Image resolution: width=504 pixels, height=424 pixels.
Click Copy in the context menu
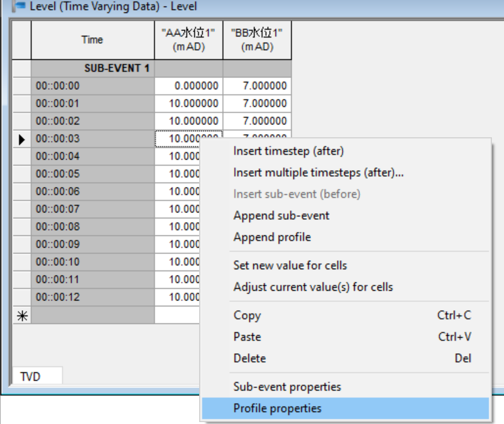click(247, 315)
